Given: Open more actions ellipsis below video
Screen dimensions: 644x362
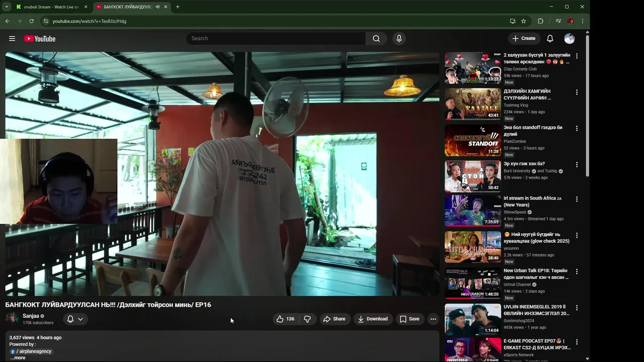Looking at the screenshot, I should tap(433, 319).
